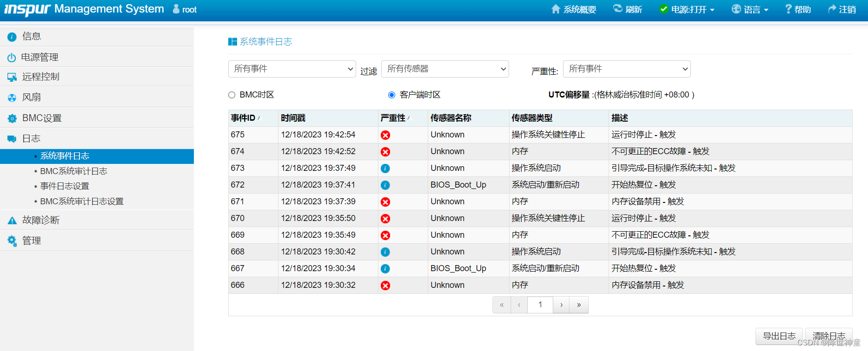Open 电源管理 menu in sidebar
The width and height of the screenshot is (868, 351).
[97, 57]
